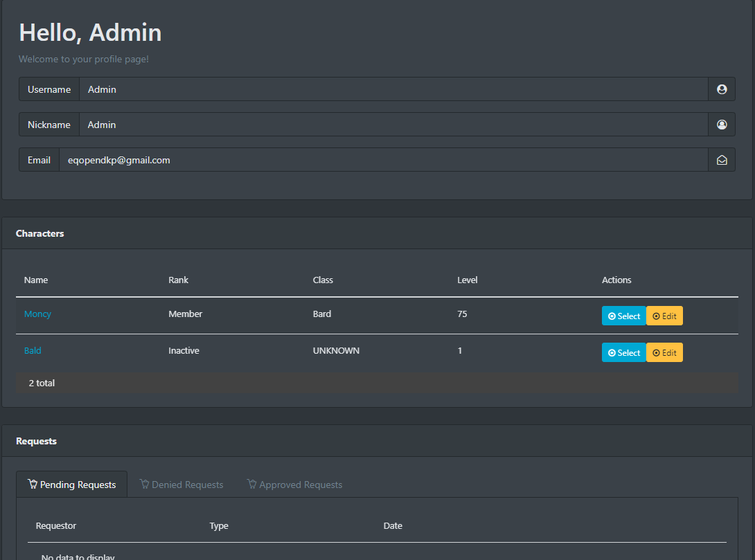Image resolution: width=755 pixels, height=560 pixels.
Task: Click the Username field label
Action: 49,89
